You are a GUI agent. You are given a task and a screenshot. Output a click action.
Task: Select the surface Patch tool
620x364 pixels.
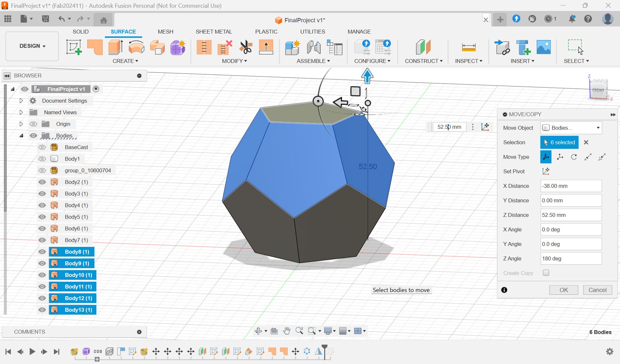(x=95, y=47)
